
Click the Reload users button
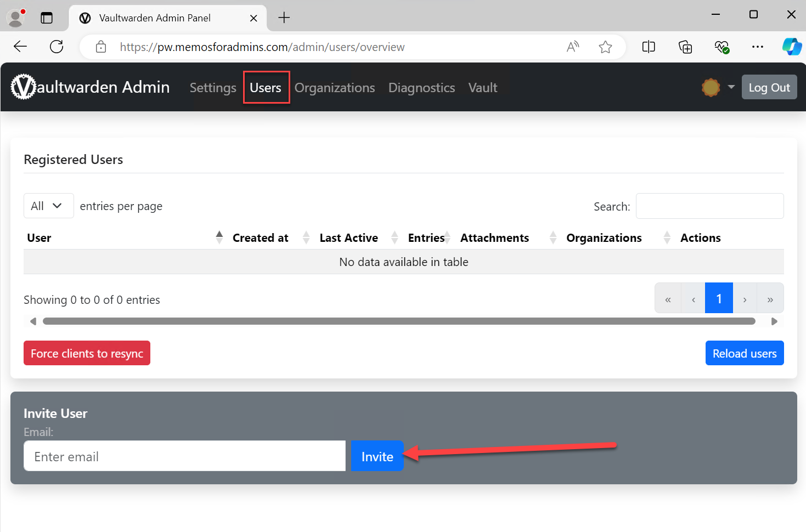(745, 353)
